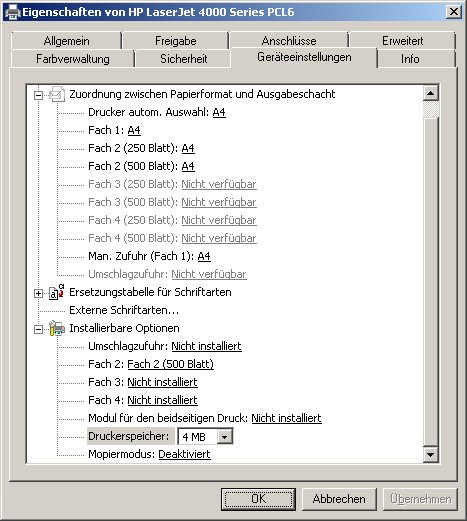Click A4 value for Drucker autom. Auswahl
Image resolution: width=467 pixels, height=521 pixels.
point(219,112)
